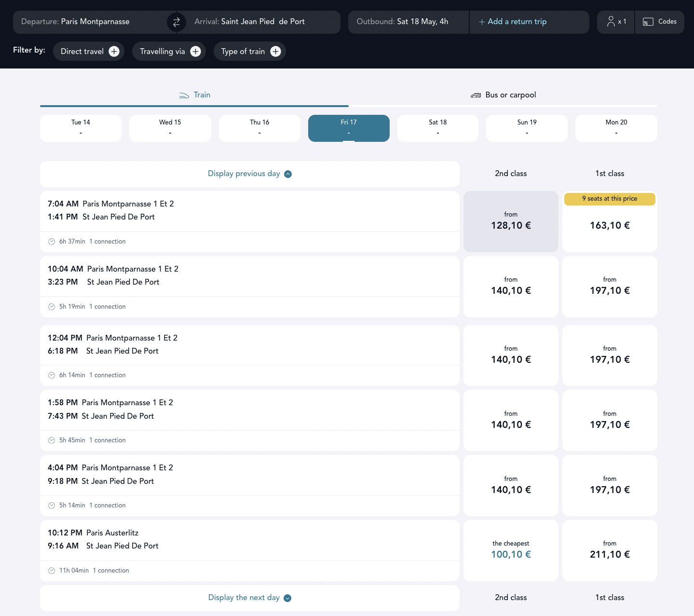Open the 1:58 PM train journey details
The image size is (694, 616).
click(x=250, y=421)
